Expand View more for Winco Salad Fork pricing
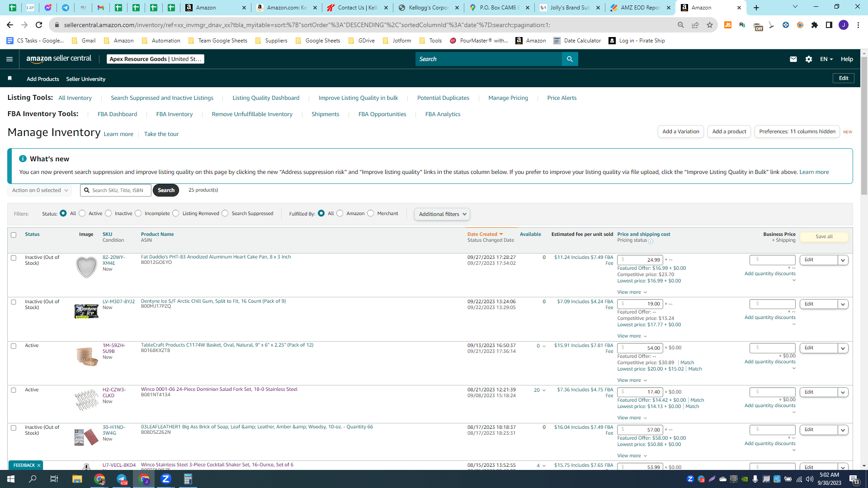The height and width of the screenshot is (488, 868). 632,418
